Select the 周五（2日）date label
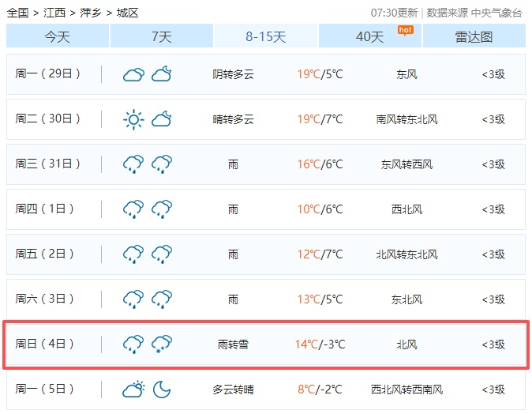Viewport: 532px width, 414px height. click(44, 254)
